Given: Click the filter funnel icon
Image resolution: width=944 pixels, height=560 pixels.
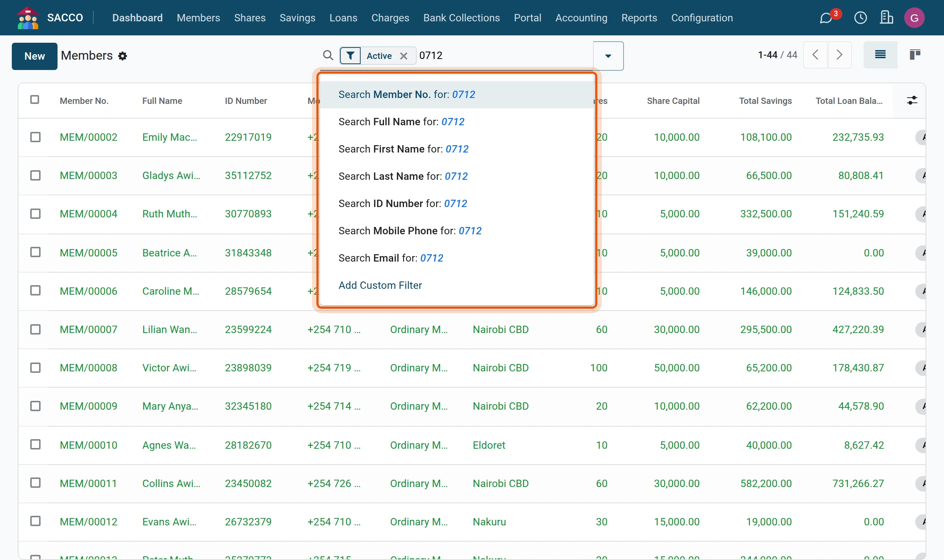Looking at the screenshot, I should pyautogui.click(x=350, y=56).
